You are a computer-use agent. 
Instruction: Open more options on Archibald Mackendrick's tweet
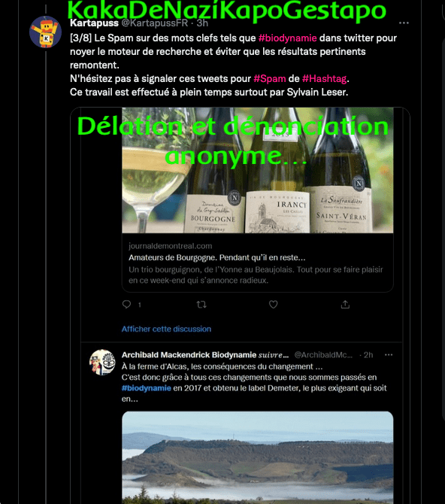coord(389,355)
